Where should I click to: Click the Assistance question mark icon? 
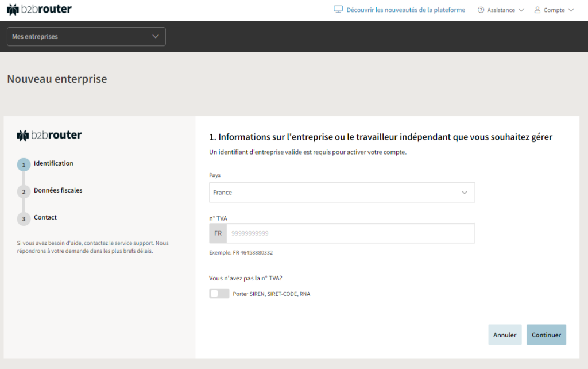[481, 10]
